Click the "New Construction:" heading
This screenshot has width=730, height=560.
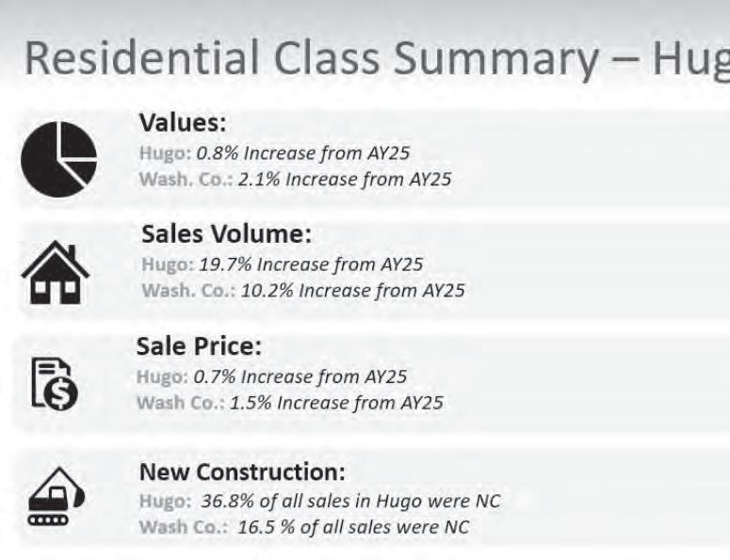tap(242, 471)
